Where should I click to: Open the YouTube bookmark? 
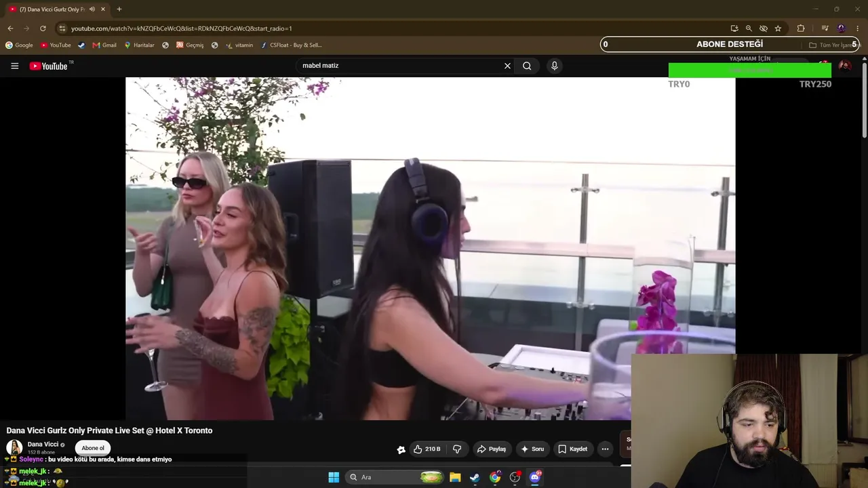(56, 45)
